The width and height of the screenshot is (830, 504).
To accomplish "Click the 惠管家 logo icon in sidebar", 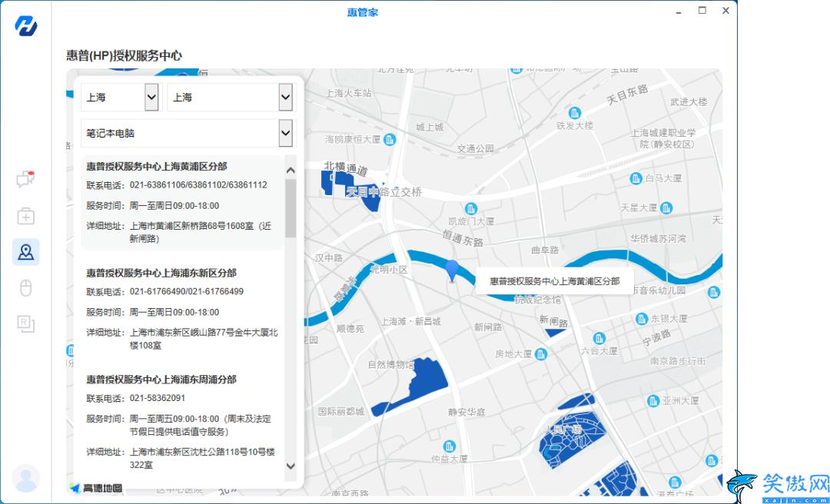I will point(25,26).
